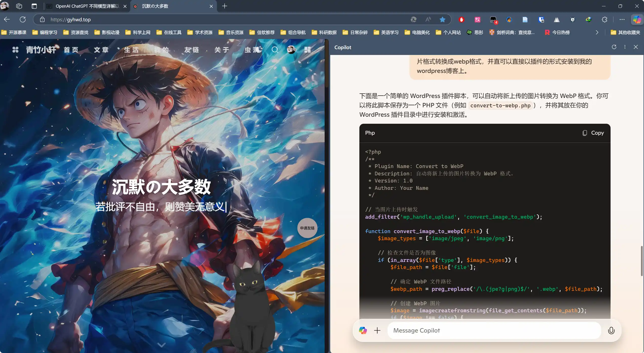Image resolution: width=644 pixels, height=353 pixels.
Task: Open the 影视动漫 bookmark folder
Action: [107, 32]
